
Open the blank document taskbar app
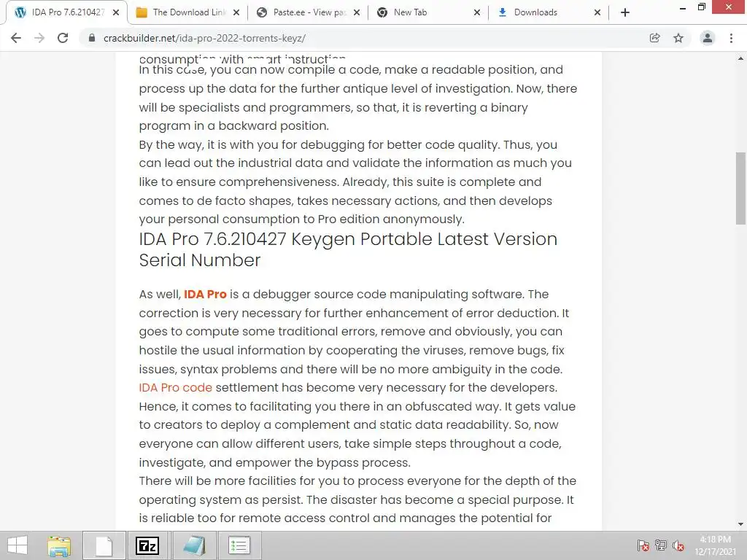pos(104,545)
